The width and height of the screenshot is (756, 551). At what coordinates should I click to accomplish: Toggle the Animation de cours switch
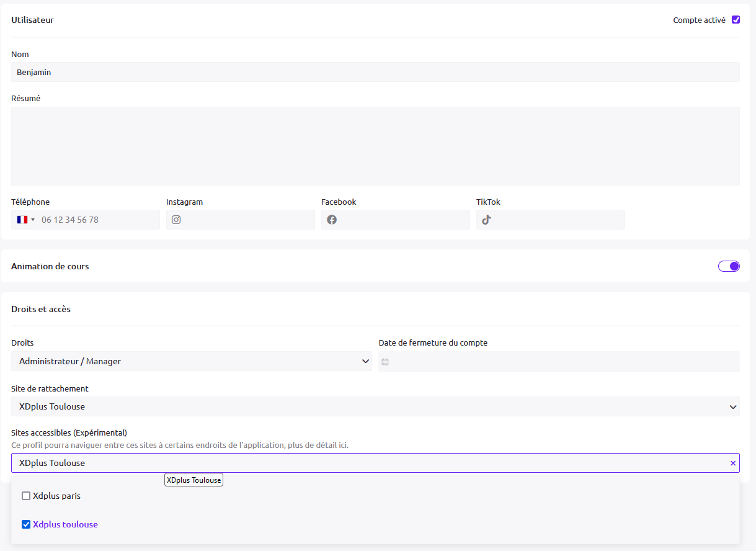pos(729,266)
